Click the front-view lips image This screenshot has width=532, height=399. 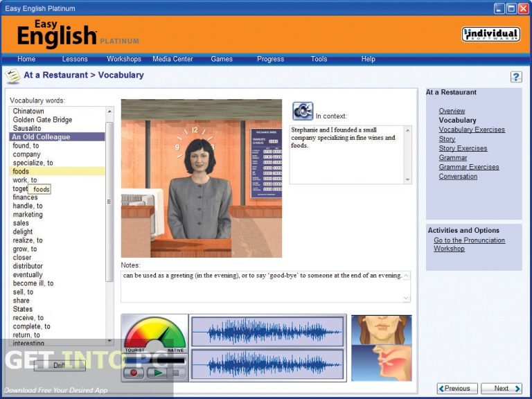[x=381, y=330]
